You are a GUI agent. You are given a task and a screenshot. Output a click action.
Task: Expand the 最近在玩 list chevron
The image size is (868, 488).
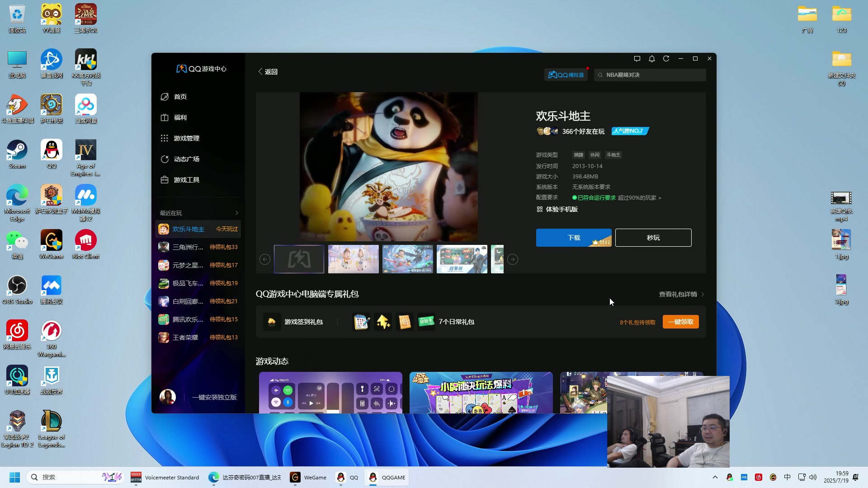pyautogui.click(x=236, y=213)
